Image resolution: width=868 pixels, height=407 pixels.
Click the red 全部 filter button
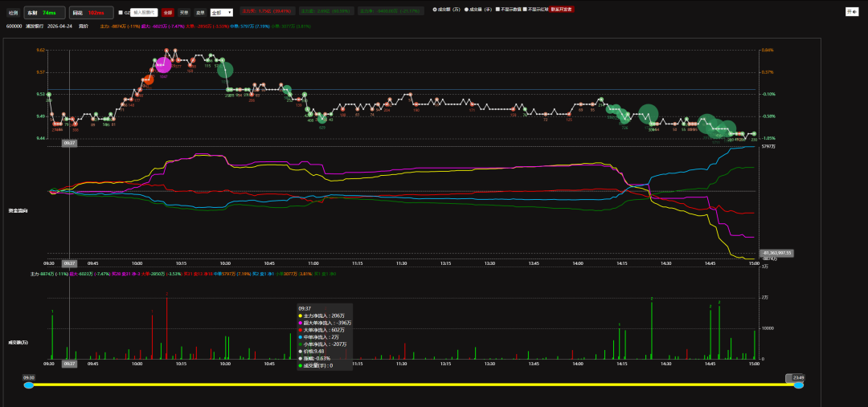167,13
